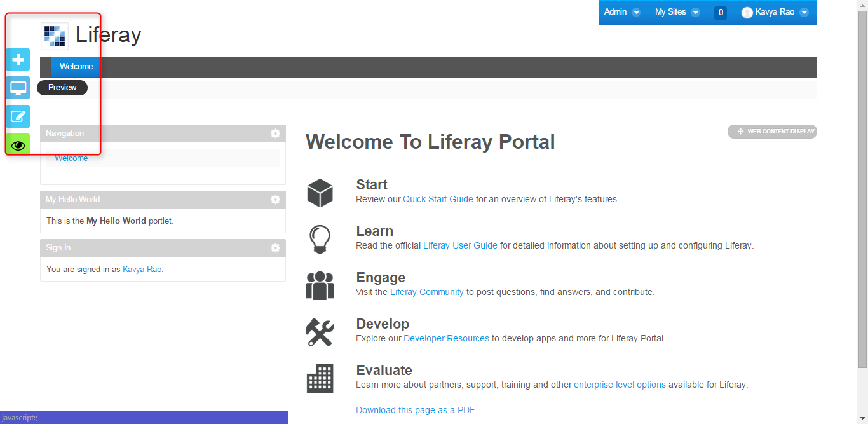This screenshot has width=868, height=424.
Task: Click the Sign In portlet title
Action: 58,248
